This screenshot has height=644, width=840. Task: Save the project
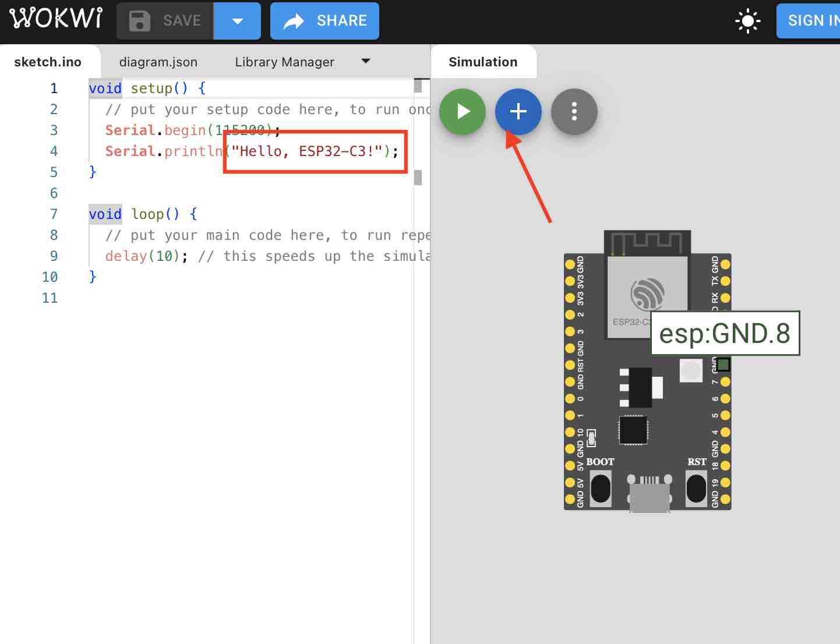(x=165, y=21)
